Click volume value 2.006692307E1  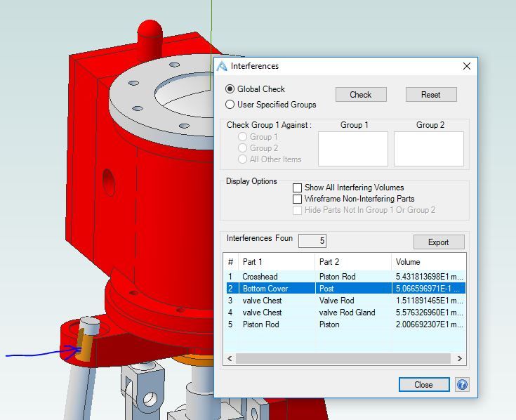429,324
